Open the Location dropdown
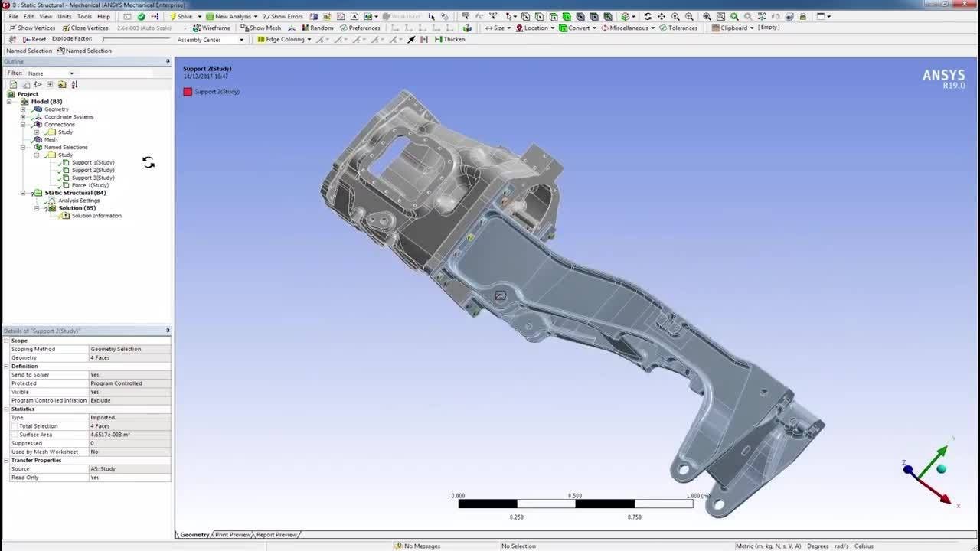The width and height of the screenshot is (980, 551). (534, 28)
